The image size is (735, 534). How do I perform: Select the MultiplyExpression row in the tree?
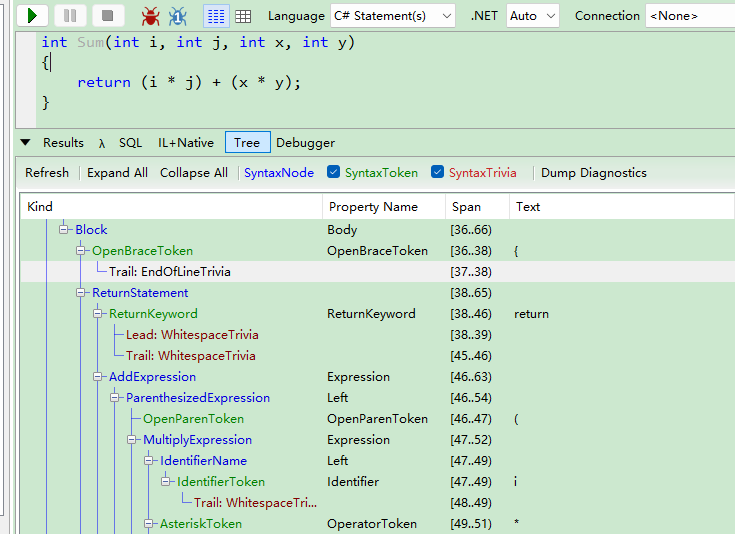pyautogui.click(x=197, y=440)
